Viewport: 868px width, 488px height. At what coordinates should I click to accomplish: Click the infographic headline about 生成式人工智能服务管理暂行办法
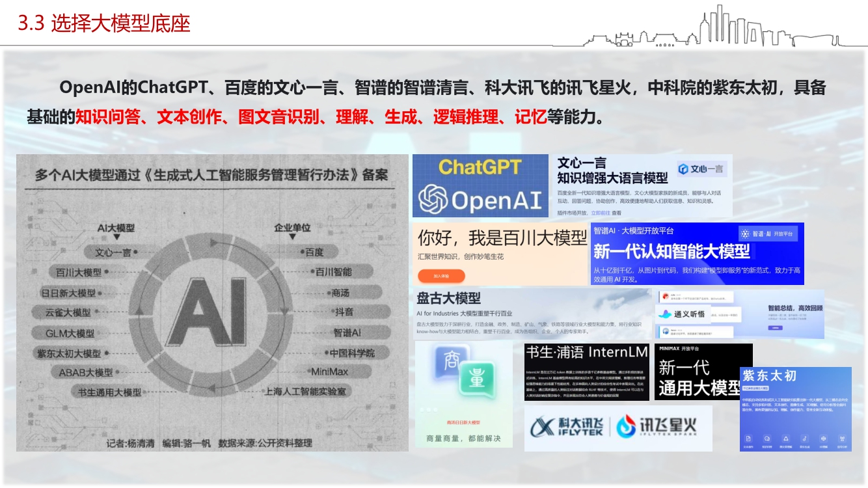pos(211,174)
